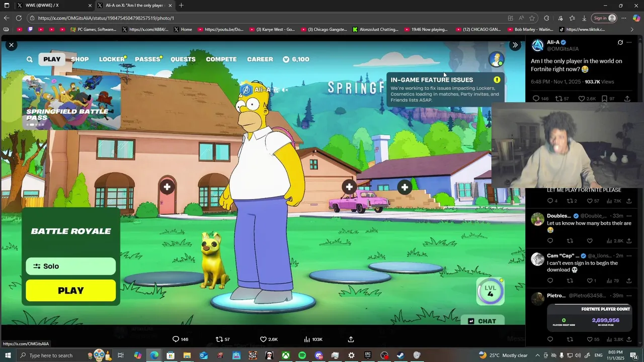Add page to favorites with star icon

(x=532, y=18)
